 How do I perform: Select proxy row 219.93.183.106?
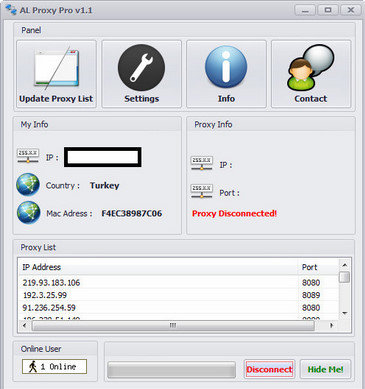click(178, 283)
